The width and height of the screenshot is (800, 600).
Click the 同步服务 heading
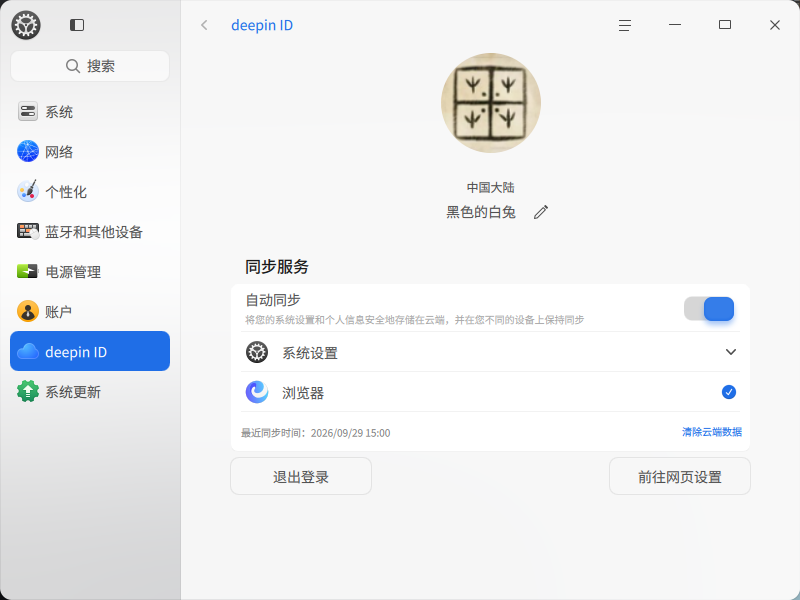(277, 266)
